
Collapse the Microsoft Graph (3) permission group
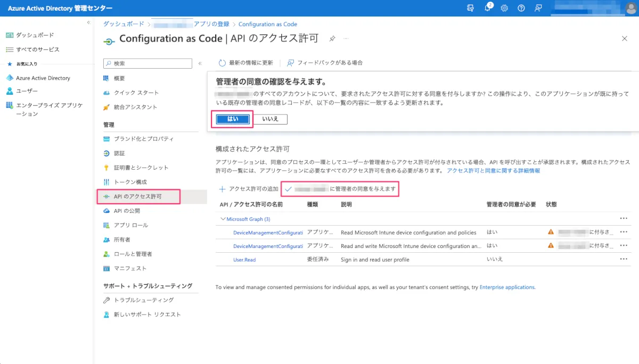223,219
